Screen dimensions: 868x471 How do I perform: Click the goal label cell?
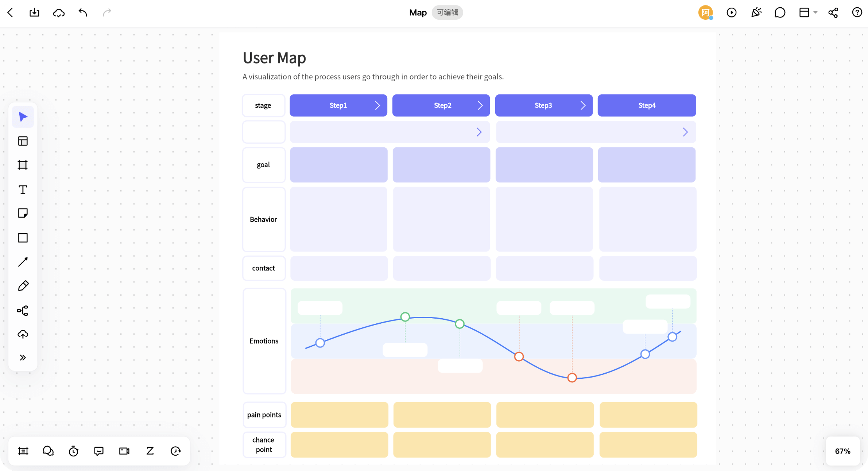click(x=264, y=165)
